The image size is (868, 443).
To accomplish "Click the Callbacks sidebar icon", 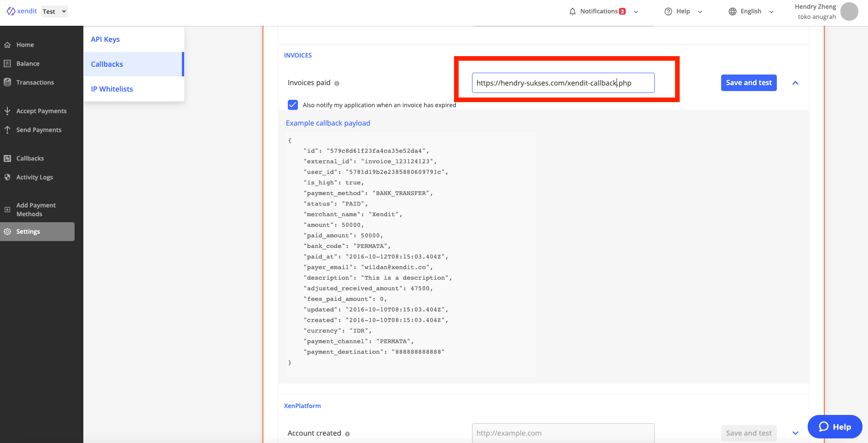I will [x=7, y=158].
